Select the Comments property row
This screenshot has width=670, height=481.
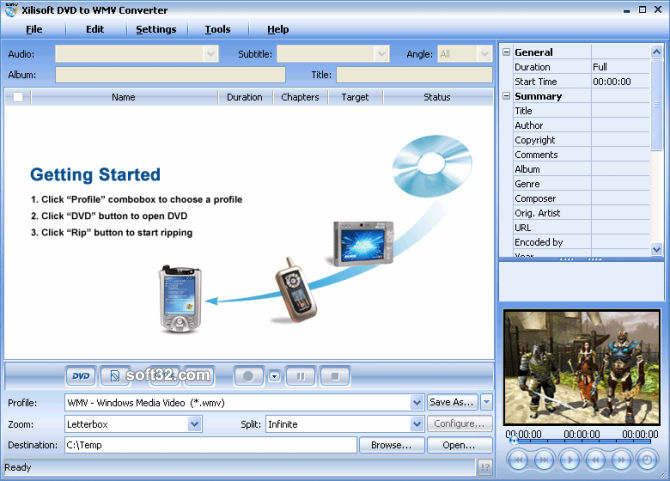[581, 154]
